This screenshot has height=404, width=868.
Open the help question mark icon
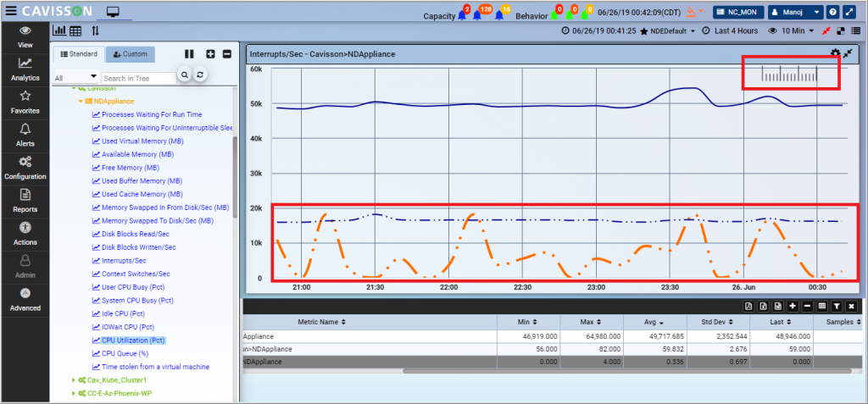point(832,12)
